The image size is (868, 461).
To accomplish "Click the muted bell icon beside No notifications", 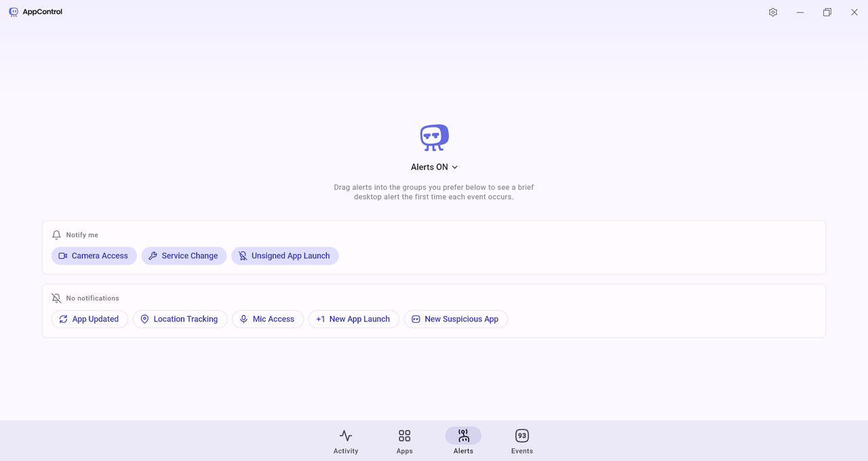I will coord(56,298).
